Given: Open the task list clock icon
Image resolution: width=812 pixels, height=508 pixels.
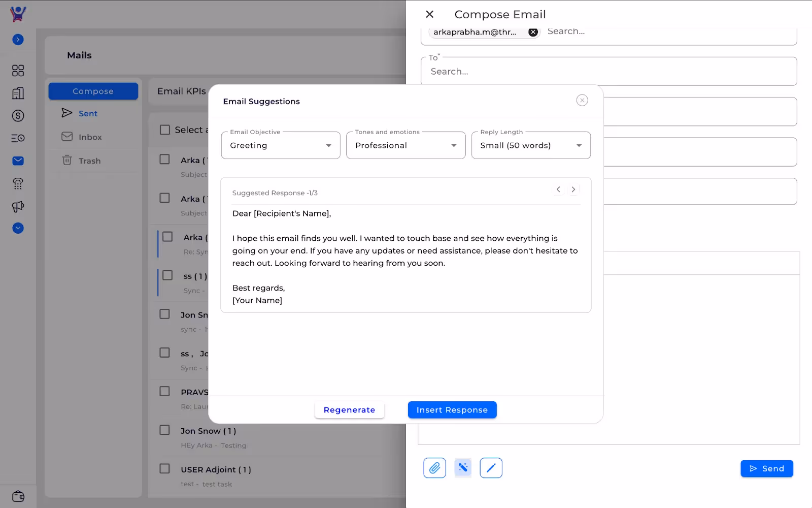Looking at the screenshot, I should click(x=18, y=138).
